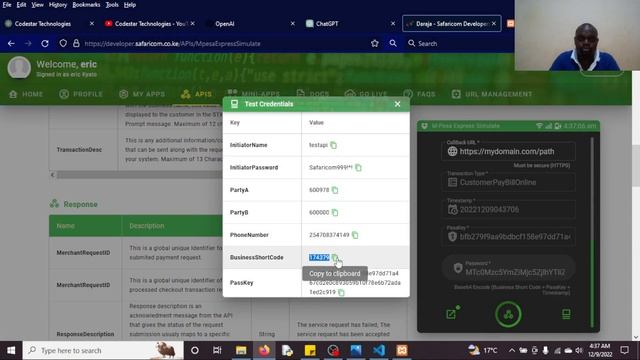Open File Explorer from the taskbar
The width and height of the screenshot is (640, 360).
pos(241,350)
